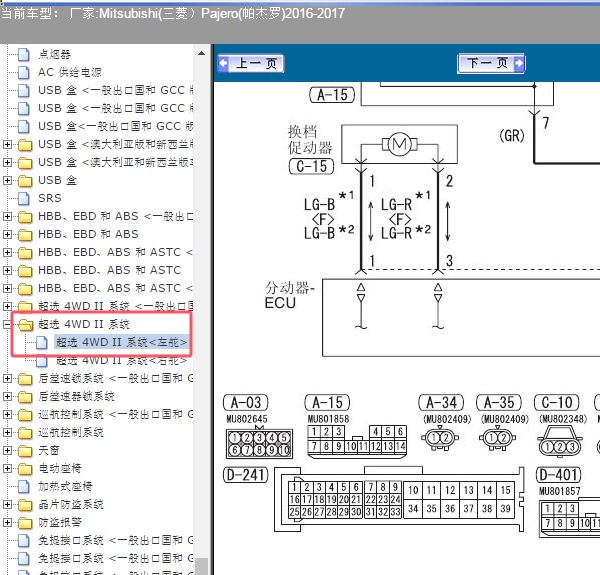The image size is (600, 575).
Task: Select the SRS tree entry
Action: pos(50,198)
